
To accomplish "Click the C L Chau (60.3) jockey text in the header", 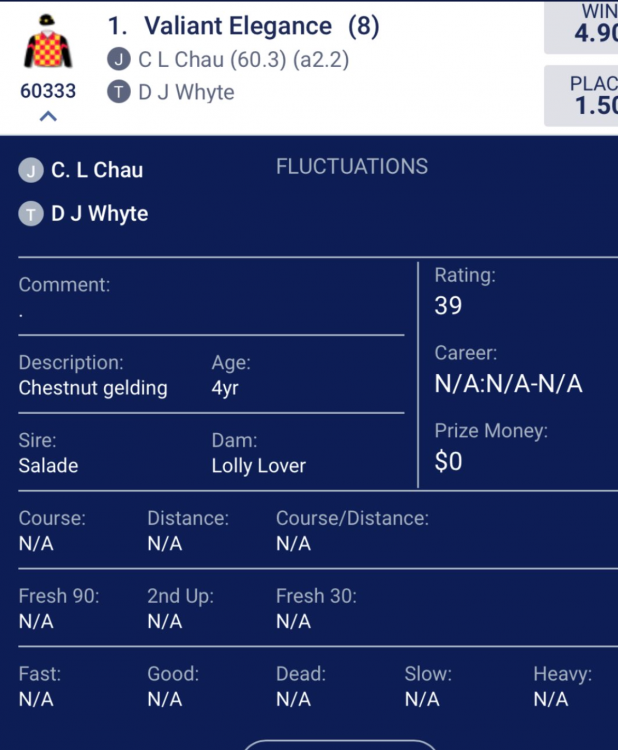I will [212, 60].
